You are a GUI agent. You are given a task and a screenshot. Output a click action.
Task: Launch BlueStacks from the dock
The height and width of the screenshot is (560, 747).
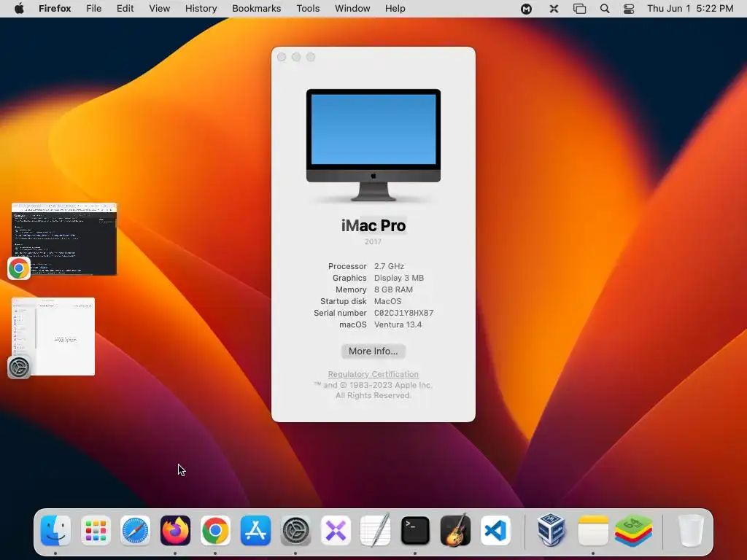pos(633,530)
